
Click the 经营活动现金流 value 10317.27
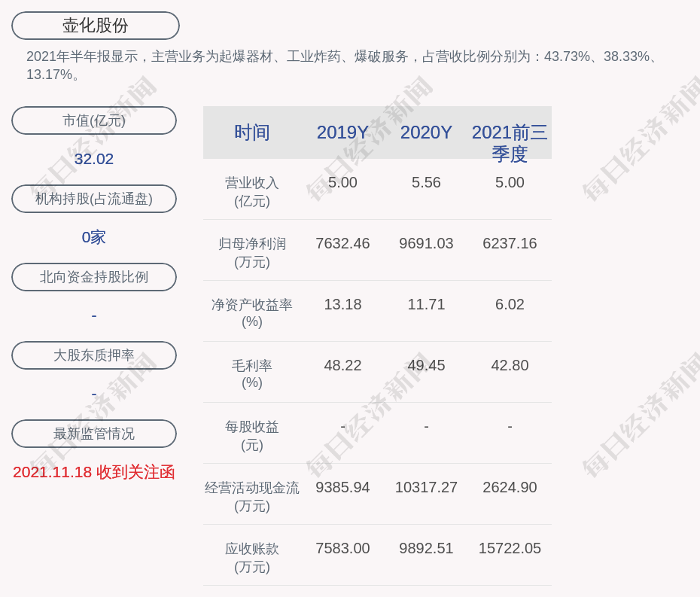click(426, 487)
